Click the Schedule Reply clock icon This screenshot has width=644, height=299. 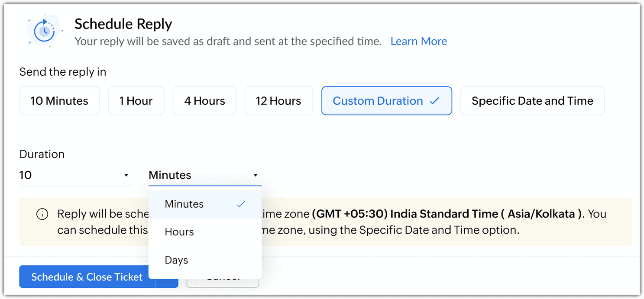tap(44, 31)
